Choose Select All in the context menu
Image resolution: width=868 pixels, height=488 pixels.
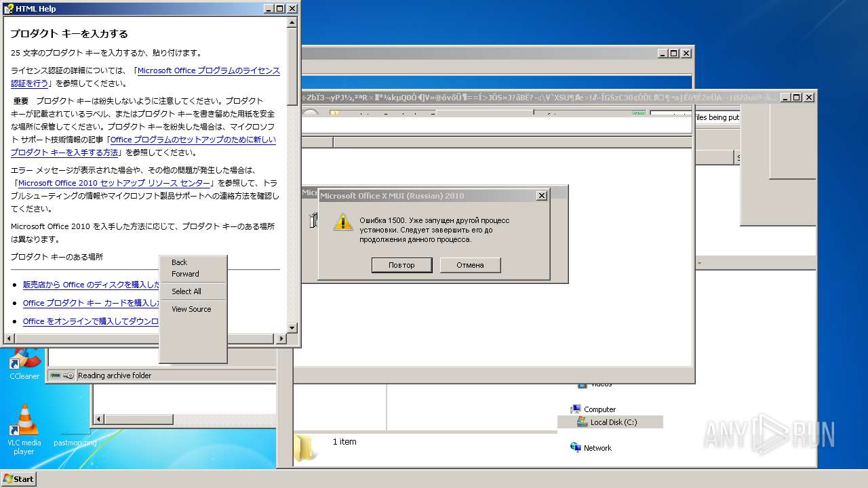click(186, 291)
